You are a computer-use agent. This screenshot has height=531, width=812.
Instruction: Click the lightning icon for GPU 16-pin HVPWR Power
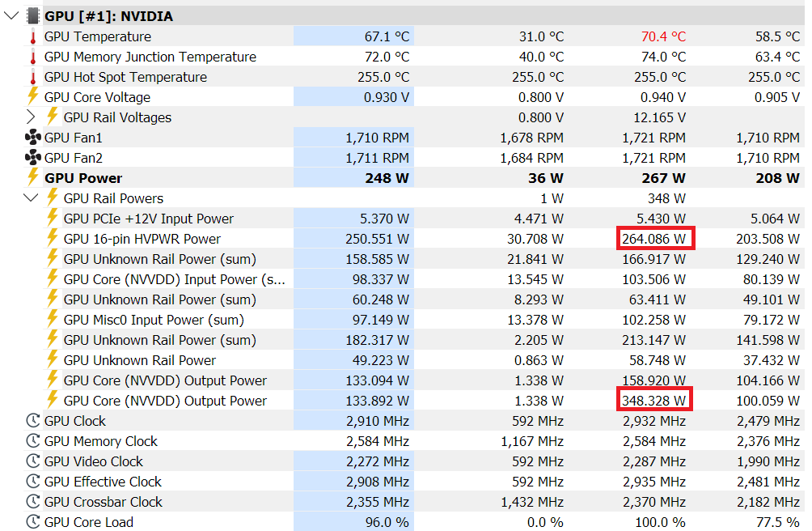click(x=52, y=237)
